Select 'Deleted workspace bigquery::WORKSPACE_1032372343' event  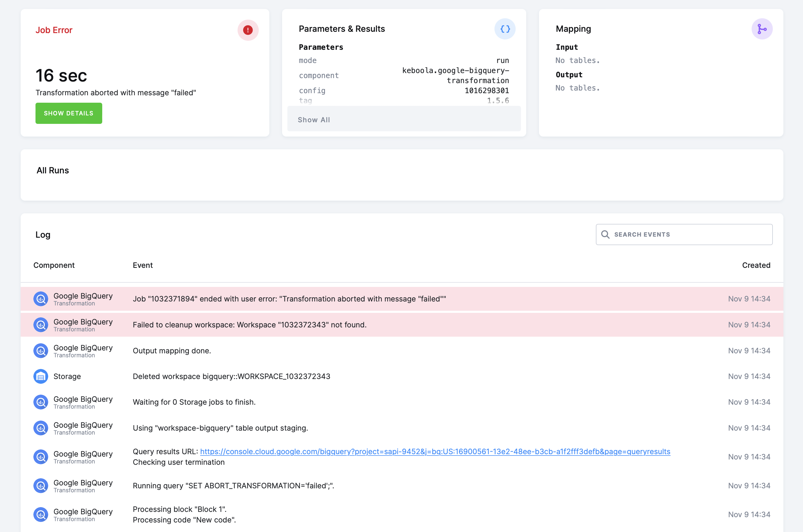231,376
